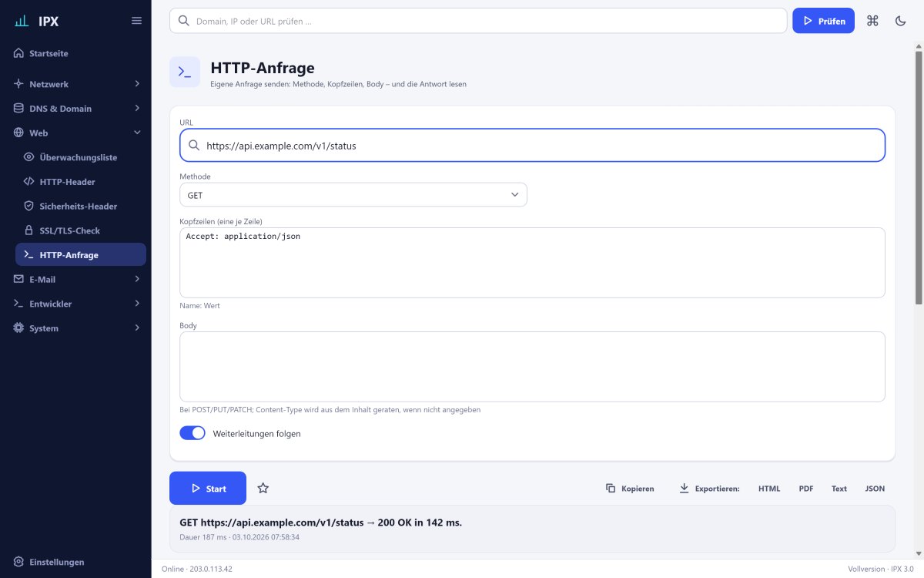
Task: Go to HTTP-Header tool
Action: pyautogui.click(x=81, y=182)
